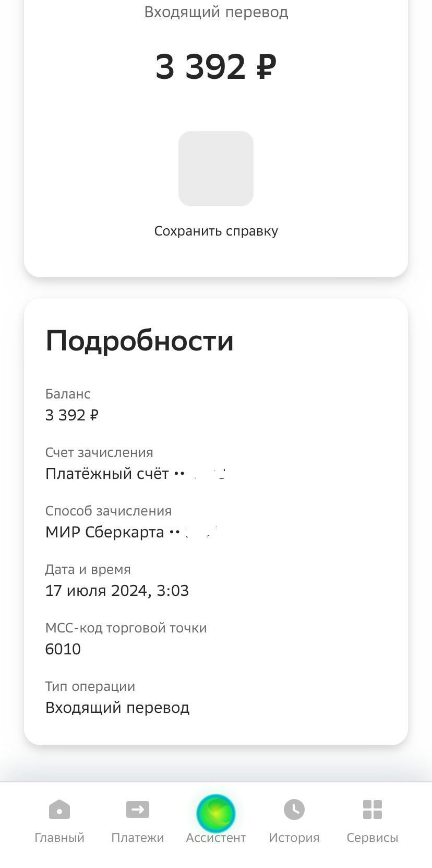This screenshot has height=868, width=432.
Task: Tap the MCC code value 6010
Action: (x=63, y=649)
